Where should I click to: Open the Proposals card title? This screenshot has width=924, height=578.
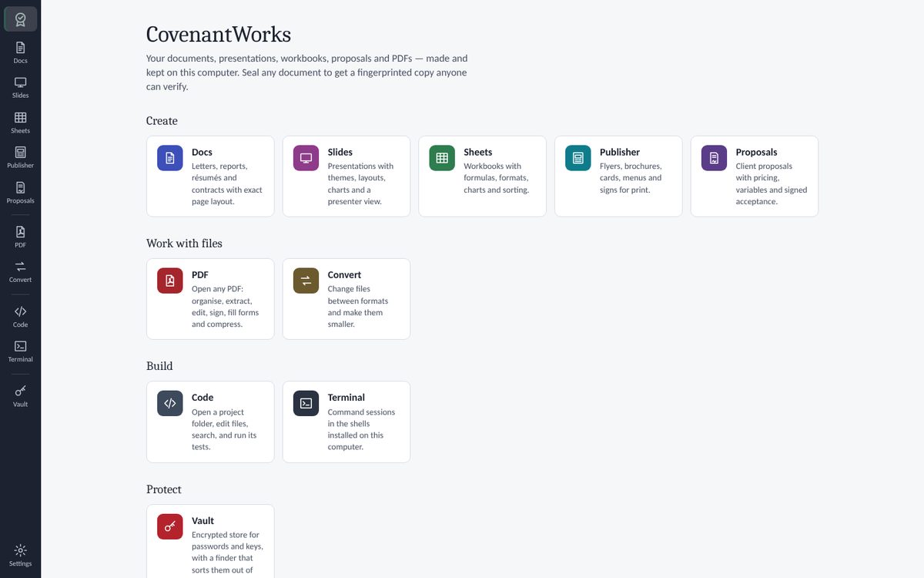pos(757,152)
